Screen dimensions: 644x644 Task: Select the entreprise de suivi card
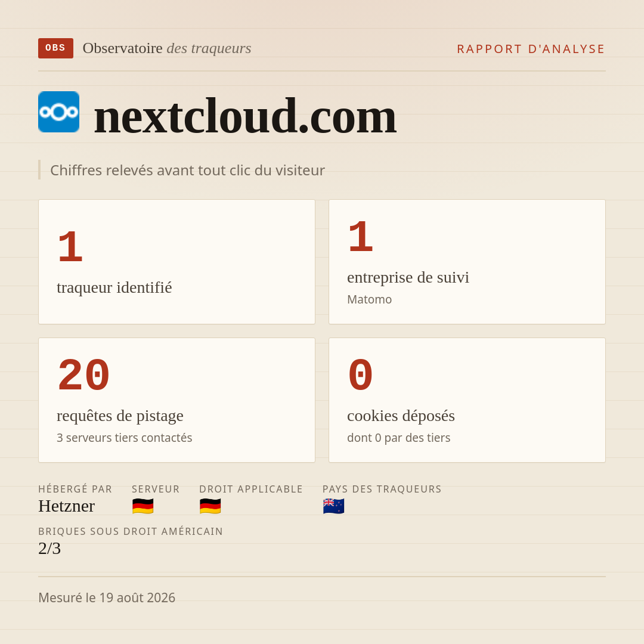pos(467,262)
